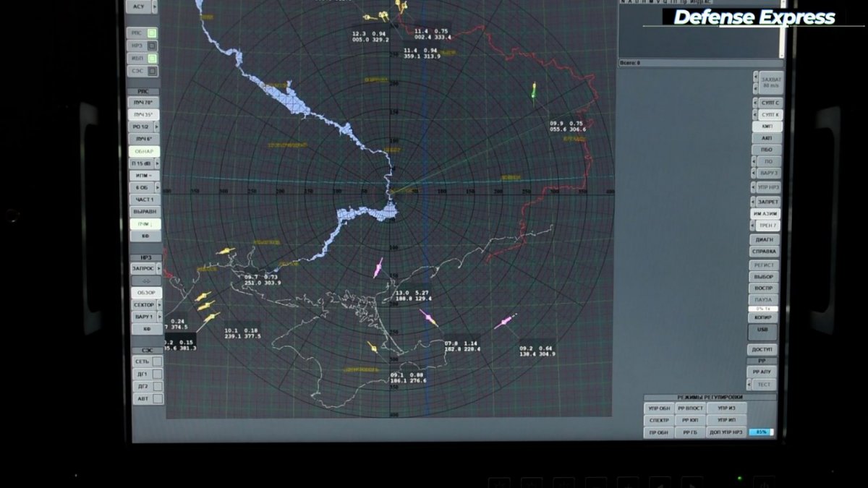Start playback with ВОСПР
The width and height of the screenshot is (868, 488).
point(763,288)
